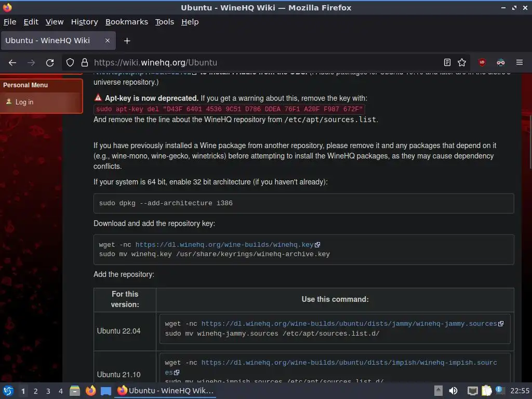Click the red sudo apt-key del command text
Viewport: 532px width, 399px height.
click(x=229, y=109)
